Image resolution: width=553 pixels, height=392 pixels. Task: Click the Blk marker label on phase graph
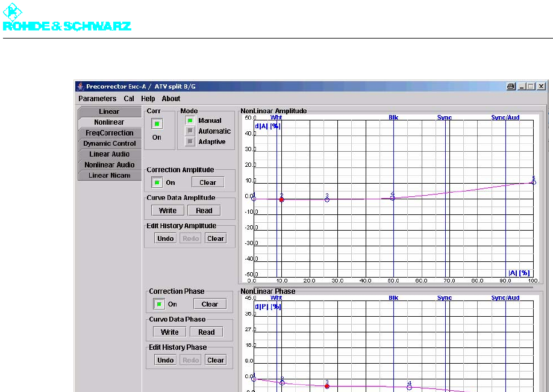(x=393, y=297)
